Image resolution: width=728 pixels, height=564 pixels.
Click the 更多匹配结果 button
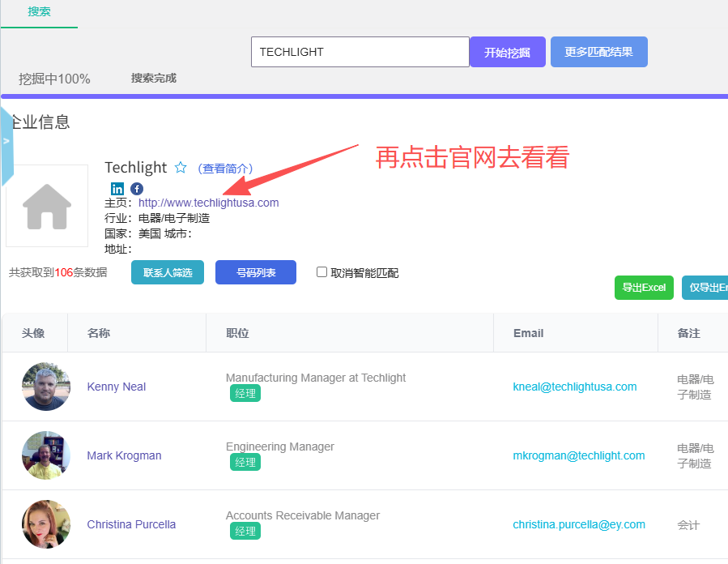coord(599,52)
